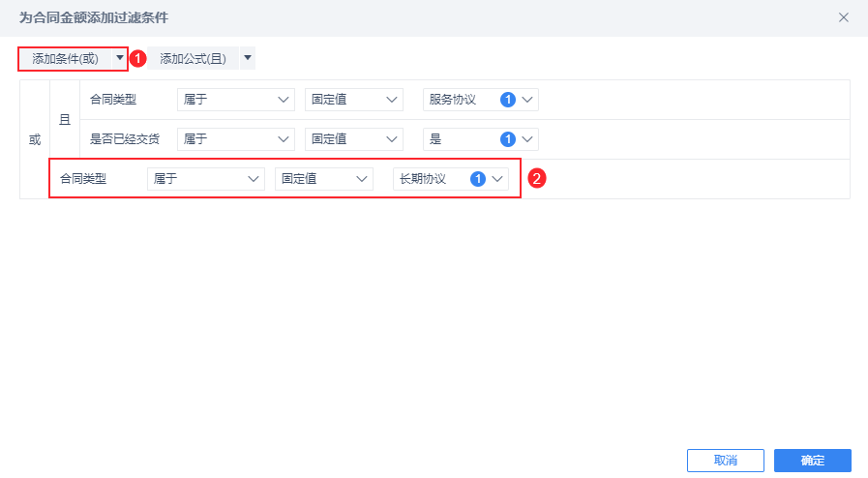Open the 固定值 dropdown in first row
868x478 pixels.
coord(353,99)
